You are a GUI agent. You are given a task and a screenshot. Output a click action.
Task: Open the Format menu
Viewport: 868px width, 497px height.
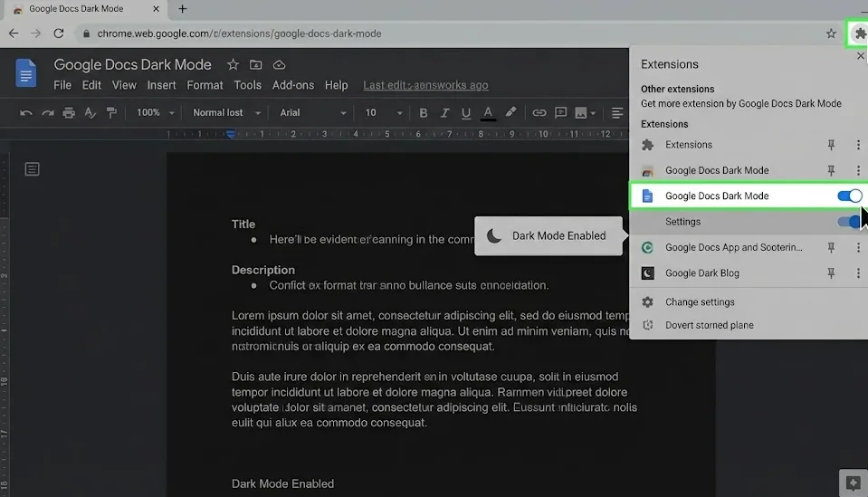tap(205, 85)
